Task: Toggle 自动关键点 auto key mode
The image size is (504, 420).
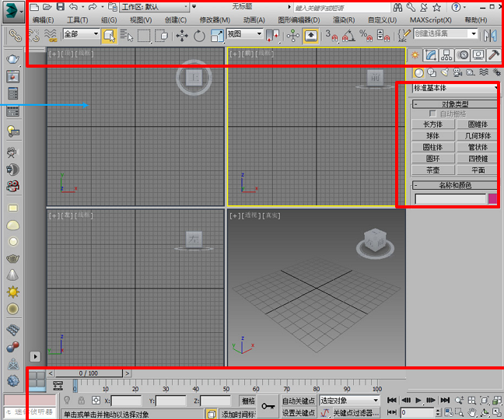Action: tap(299, 401)
